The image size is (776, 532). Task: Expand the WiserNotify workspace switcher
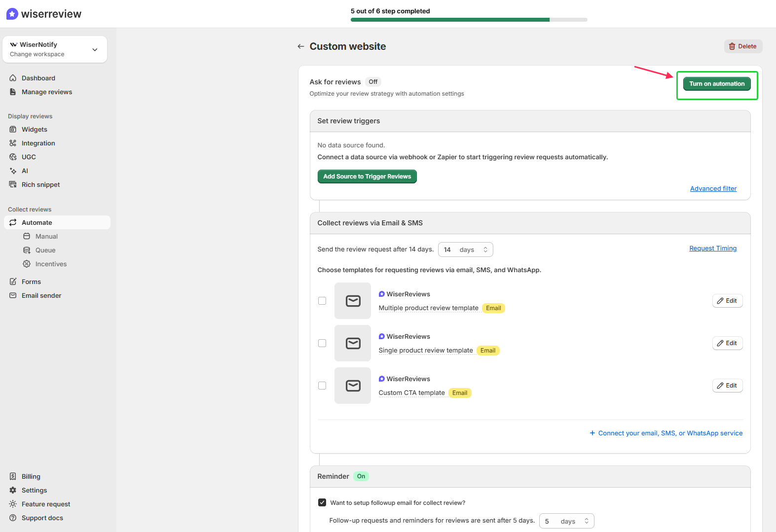95,49
